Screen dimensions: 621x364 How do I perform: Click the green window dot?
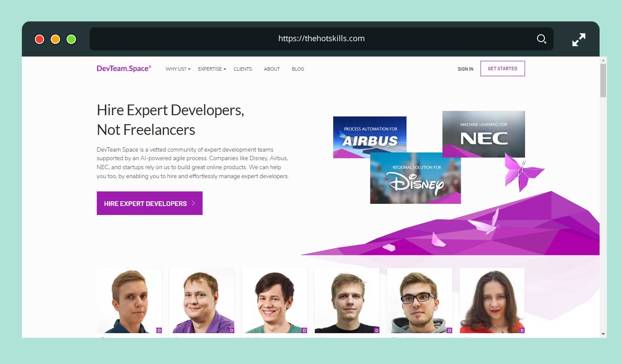pos(72,39)
